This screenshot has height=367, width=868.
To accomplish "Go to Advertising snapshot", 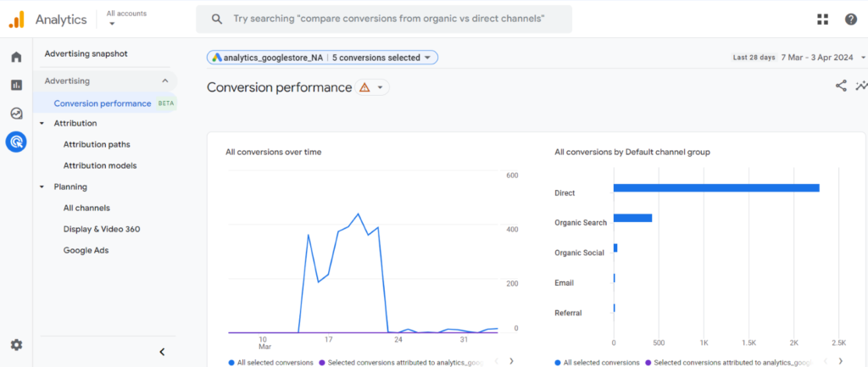I will point(86,54).
